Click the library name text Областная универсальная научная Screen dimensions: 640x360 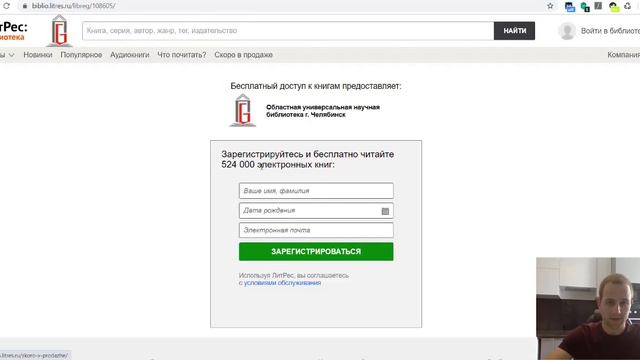pos(323,107)
